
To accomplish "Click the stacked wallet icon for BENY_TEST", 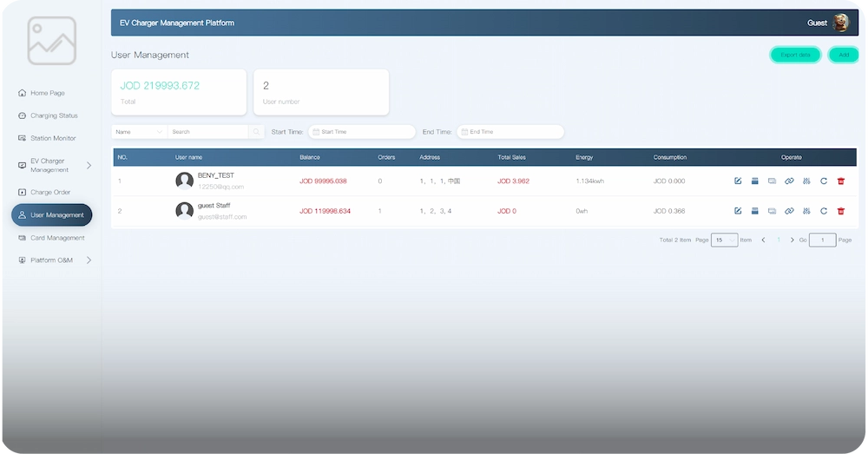I will (x=755, y=181).
